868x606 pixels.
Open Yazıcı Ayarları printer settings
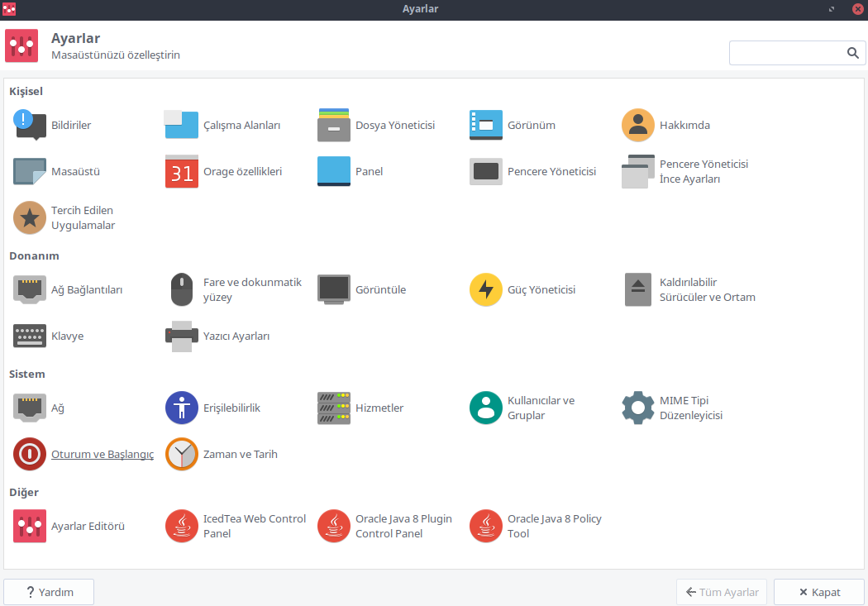click(182, 336)
